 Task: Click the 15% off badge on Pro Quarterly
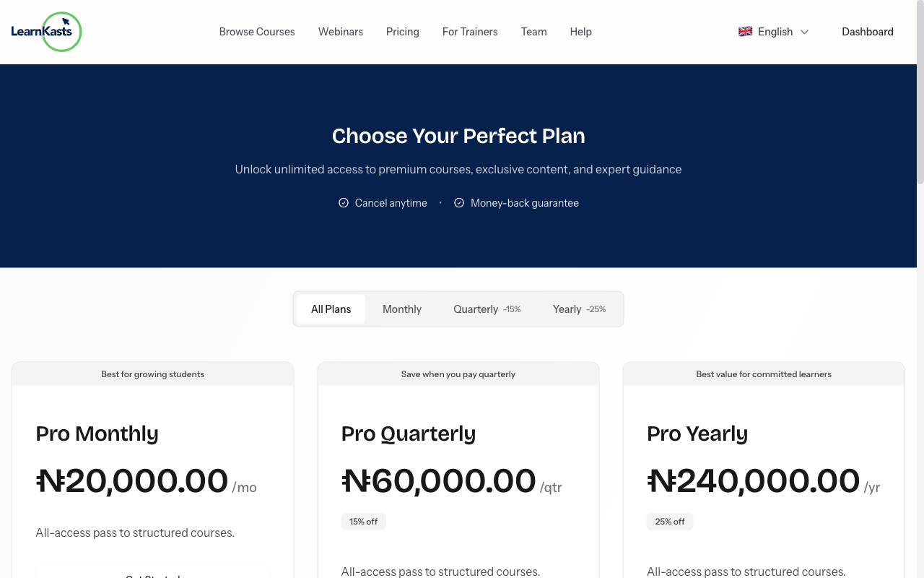click(x=363, y=521)
